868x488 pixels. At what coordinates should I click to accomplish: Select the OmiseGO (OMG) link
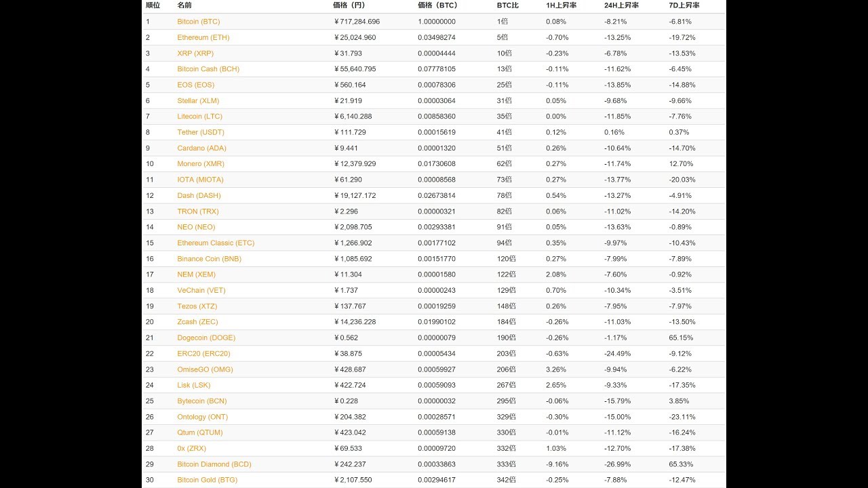pos(205,369)
